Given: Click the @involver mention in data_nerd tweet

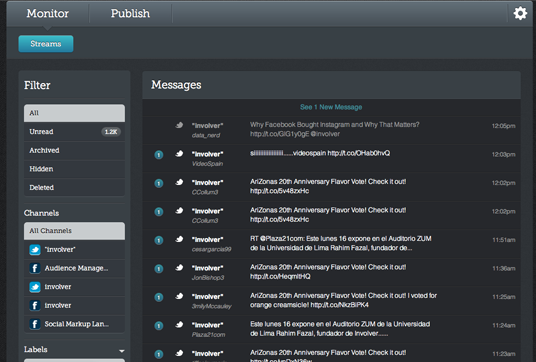Looking at the screenshot, I should click(325, 134).
